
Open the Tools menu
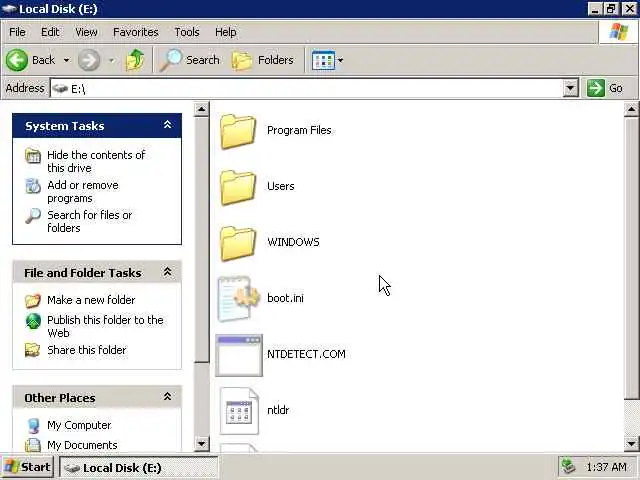click(187, 32)
